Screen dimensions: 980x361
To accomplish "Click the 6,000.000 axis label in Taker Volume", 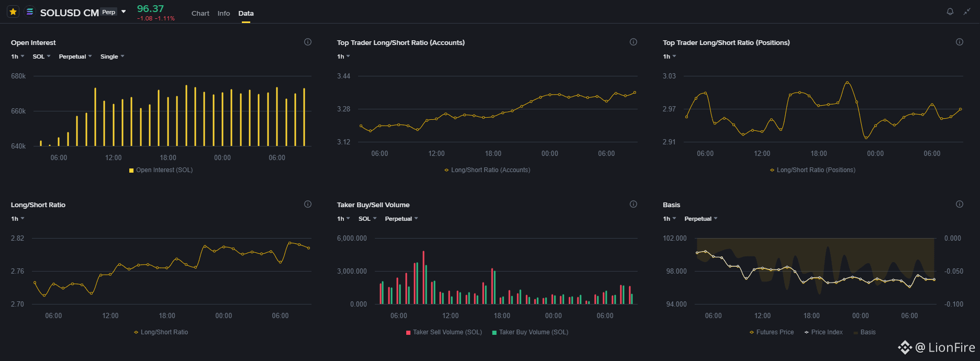I will (x=352, y=239).
